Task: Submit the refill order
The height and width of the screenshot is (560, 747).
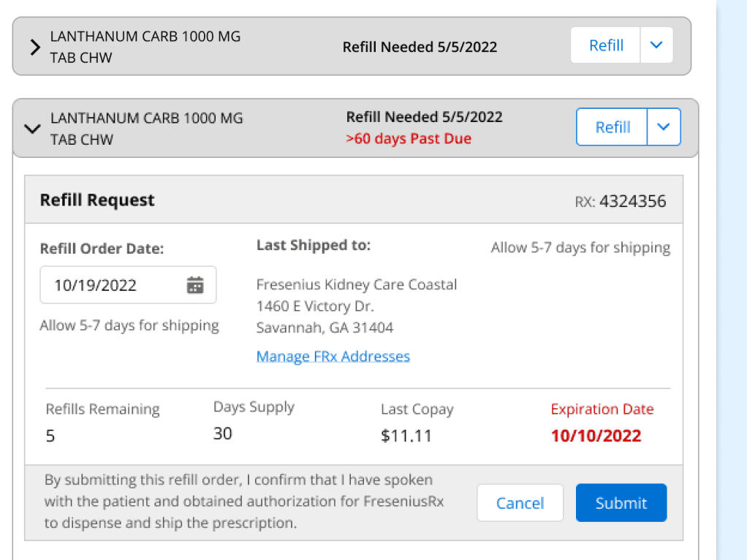Action: (621, 503)
